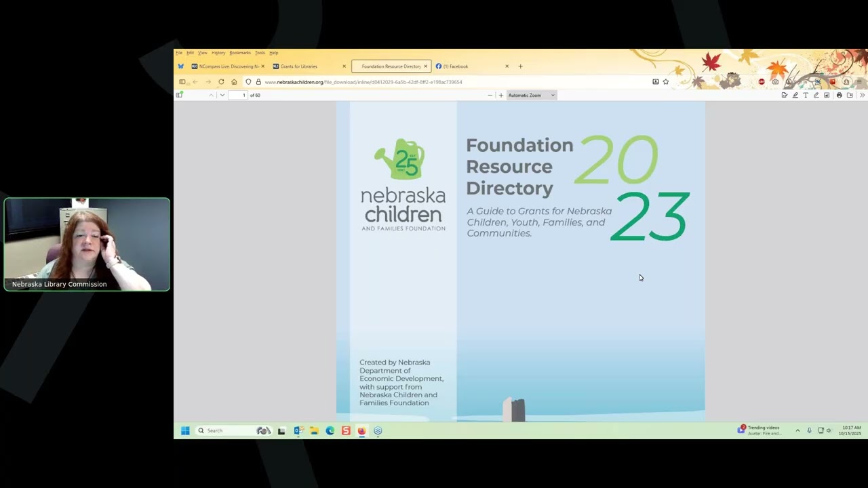Select the PDF draw tool
The image size is (868, 488).
tap(816, 95)
